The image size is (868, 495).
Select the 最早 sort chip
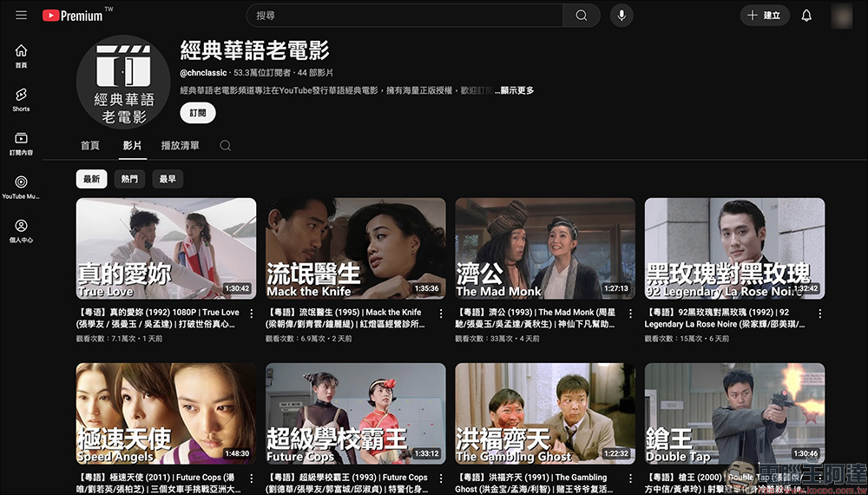coord(168,179)
